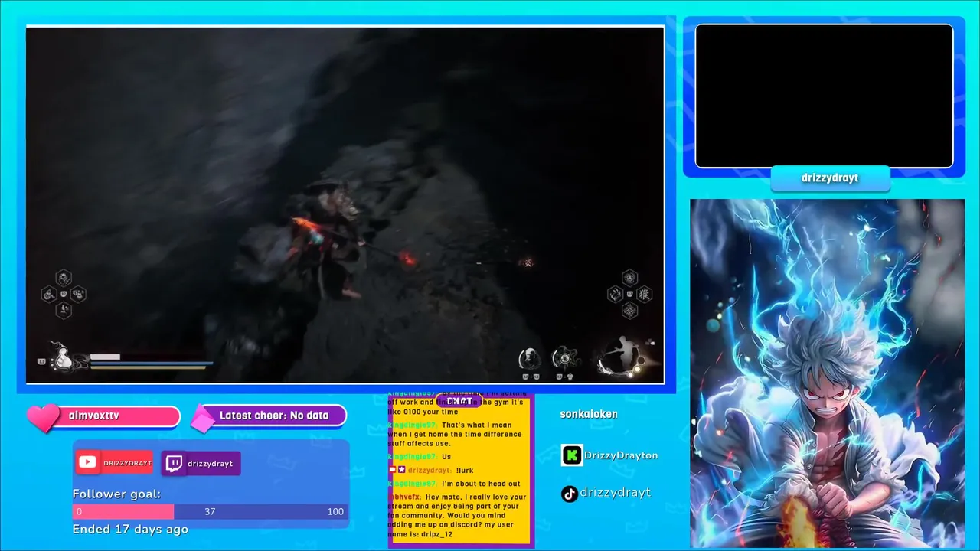Click the right hexagon in the left quick-item wheel
Viewport: 980px width, 551px height.
pyautogui.click(x=78, y=294)
